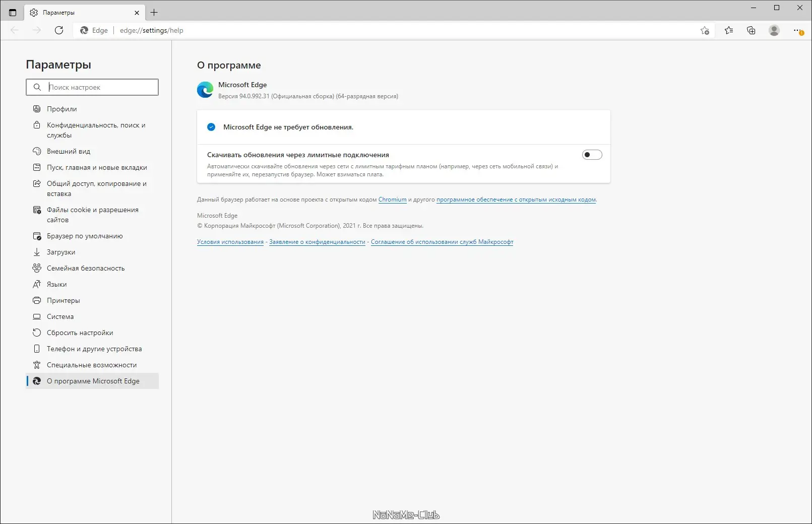Screen dimensions: 812x524
Task: Open the Языки settings section
Action: (92, 284)
